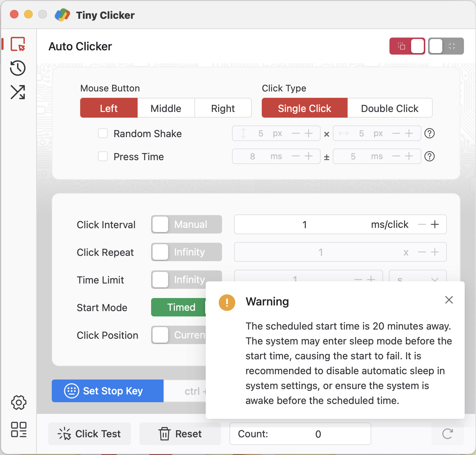Image resolution: width=476 pixels, height=455 pixels.
Task: Enable the Random Shake checkbox
Action: click(103, 134)
